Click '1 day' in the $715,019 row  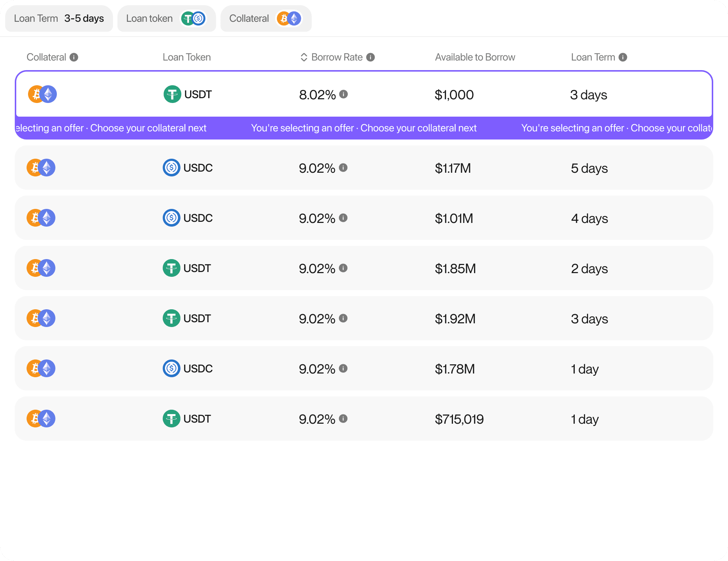(x=585, y=419)
